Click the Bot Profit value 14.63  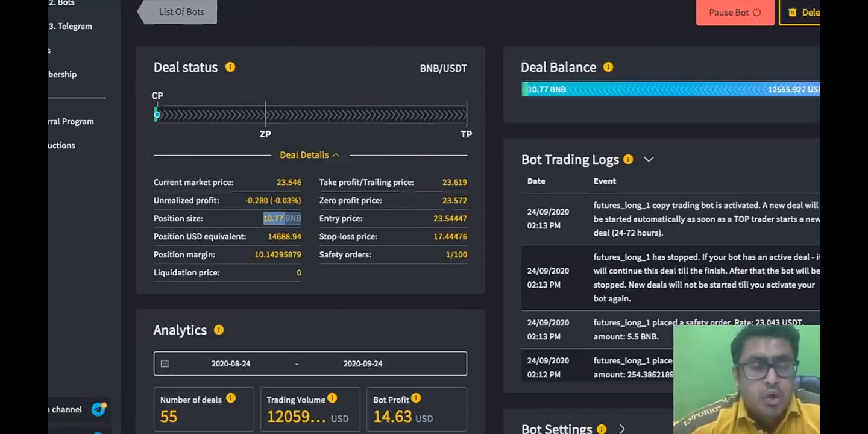pos(392,417)
